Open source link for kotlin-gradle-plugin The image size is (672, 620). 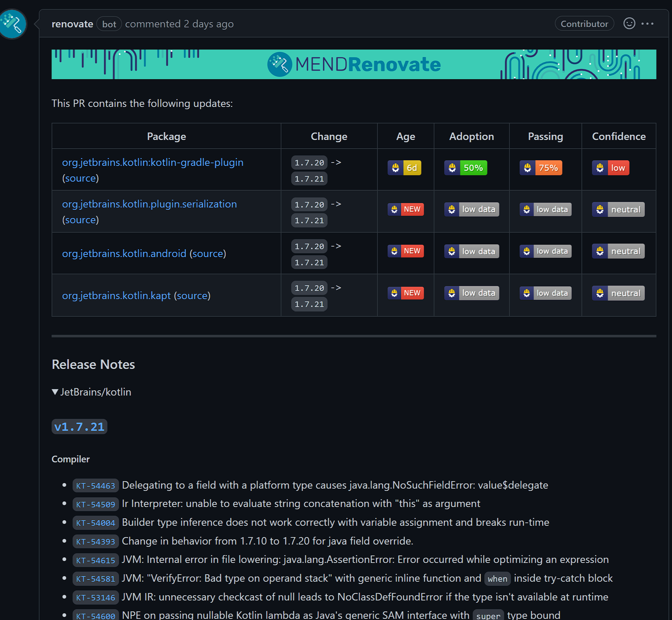pyautogui.click(x=81, y=178)
